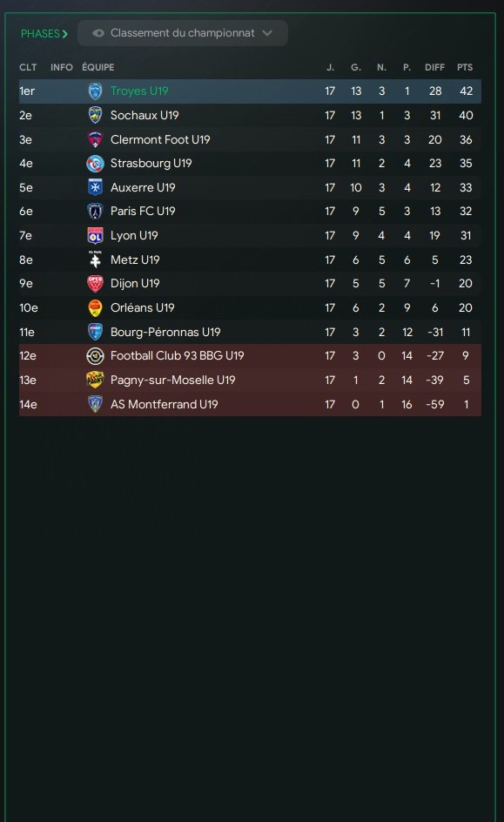The width and height of the screenshot is (504, 822).
Task: Sort the table by DIFF column
Action: coord(435,67)
